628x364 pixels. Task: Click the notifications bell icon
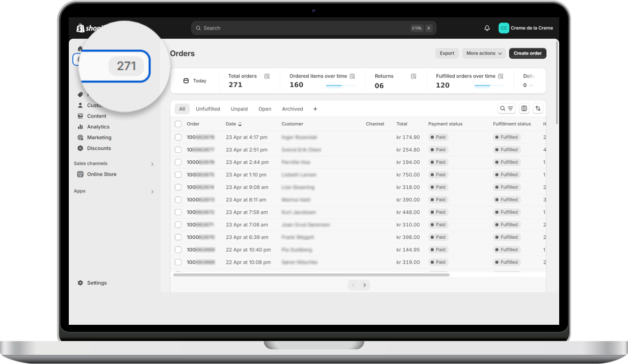point(487,28)
